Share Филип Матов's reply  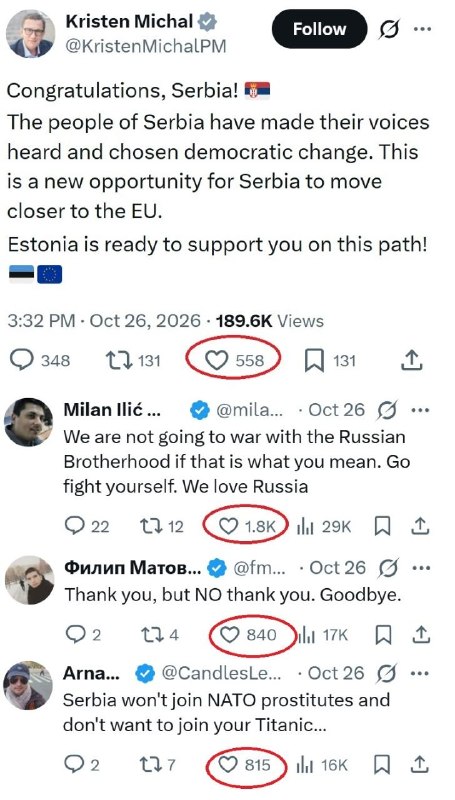point(420,634)
